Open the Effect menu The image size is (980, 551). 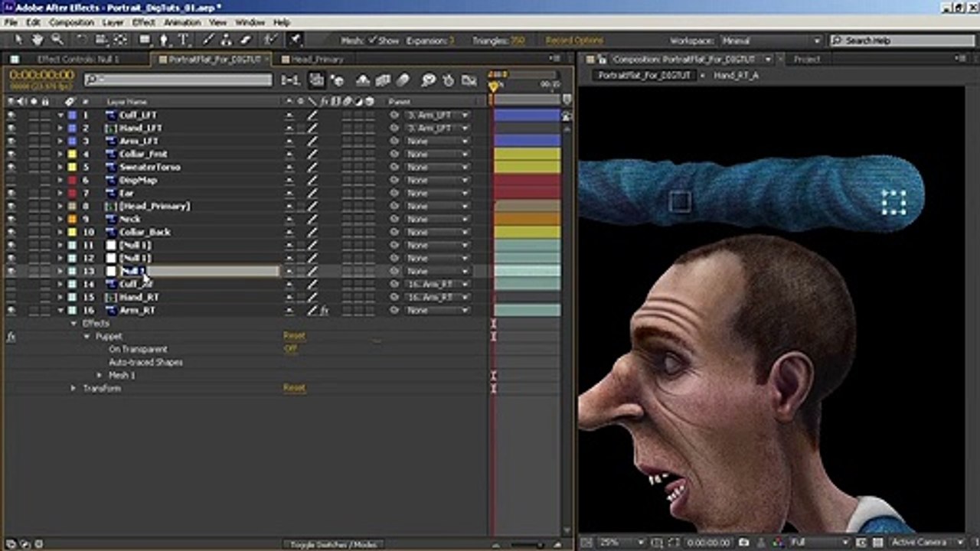point(143,23)
